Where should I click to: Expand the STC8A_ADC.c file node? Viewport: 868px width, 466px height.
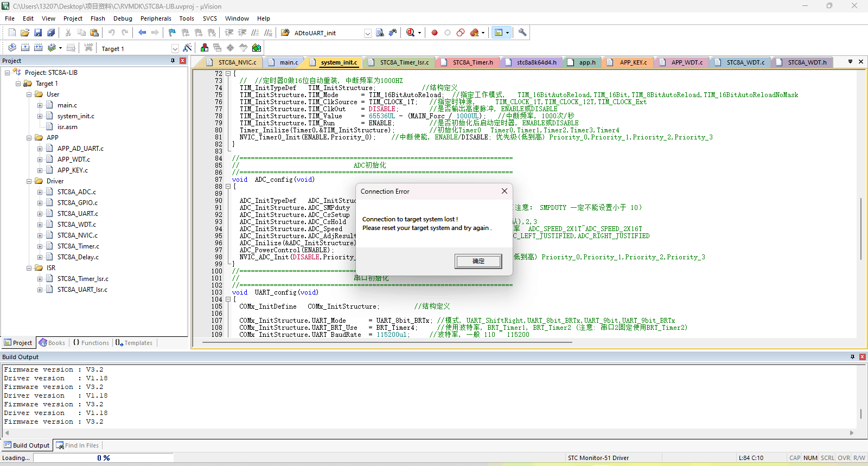click(40, 192)
